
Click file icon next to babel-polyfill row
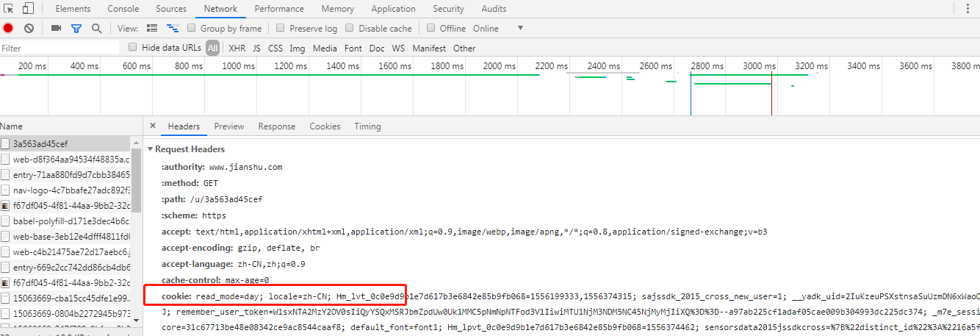pos(6,221)
